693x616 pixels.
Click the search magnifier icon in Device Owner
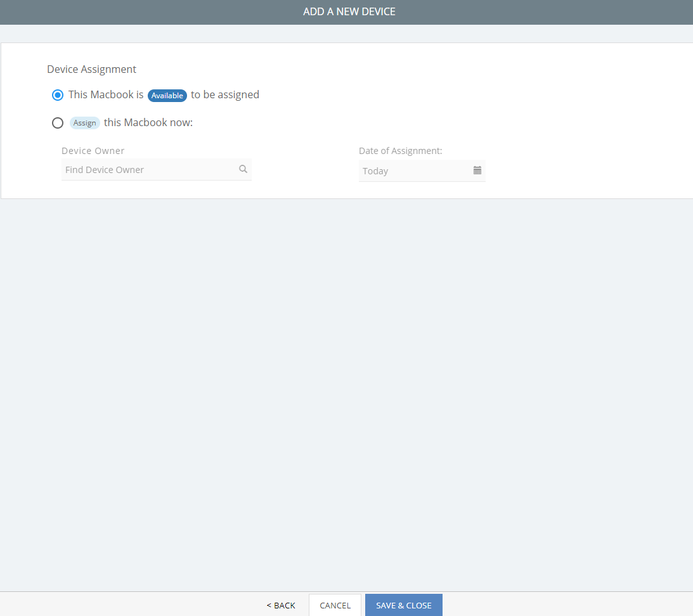243,169
